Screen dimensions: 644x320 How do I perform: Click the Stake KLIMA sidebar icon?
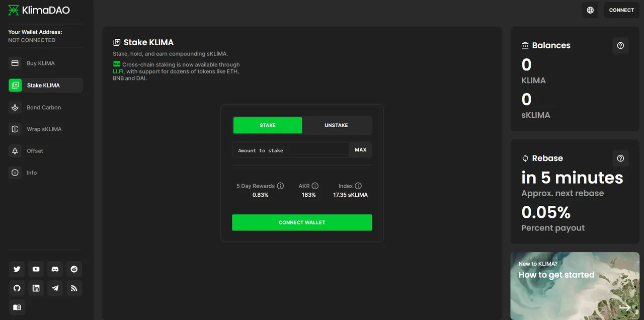click(15, 85)
